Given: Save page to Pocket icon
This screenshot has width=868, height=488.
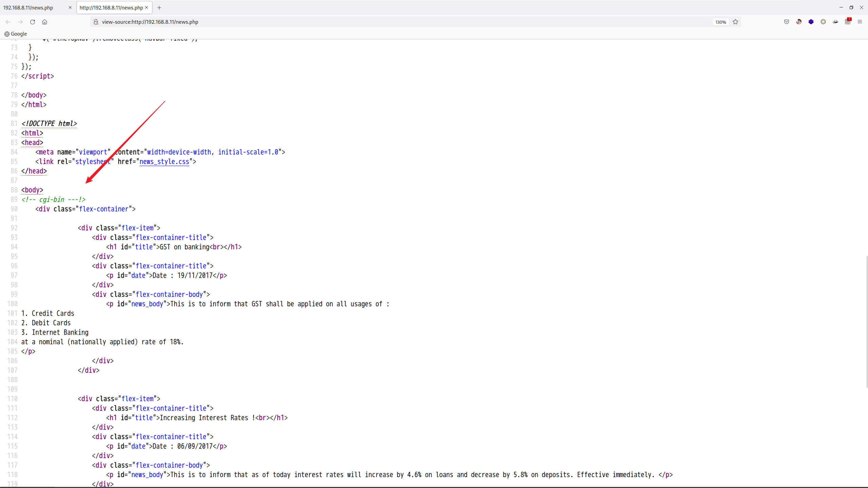Looking at the screenshot, I should tap(787, 22).
